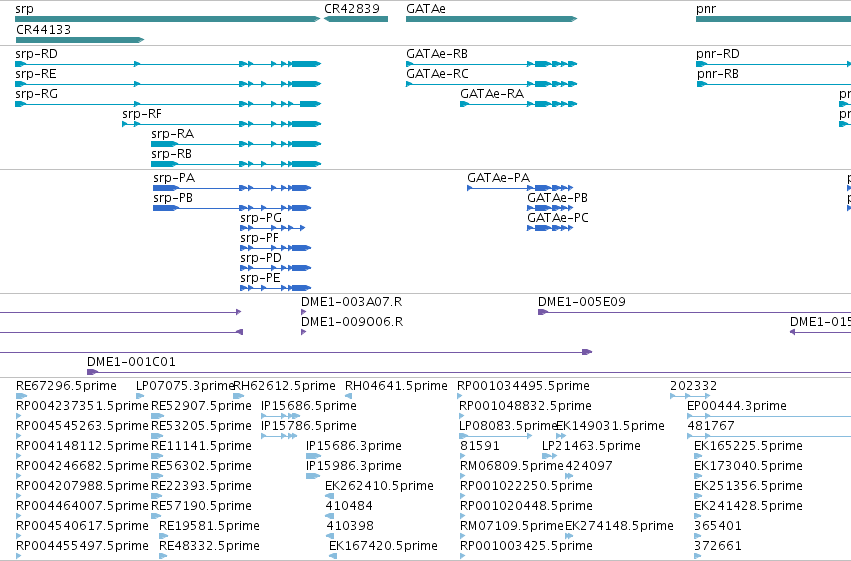The image size is (851, 561).
Task: Select the EK274148.5prime EST label
Action: pos(619,526)
